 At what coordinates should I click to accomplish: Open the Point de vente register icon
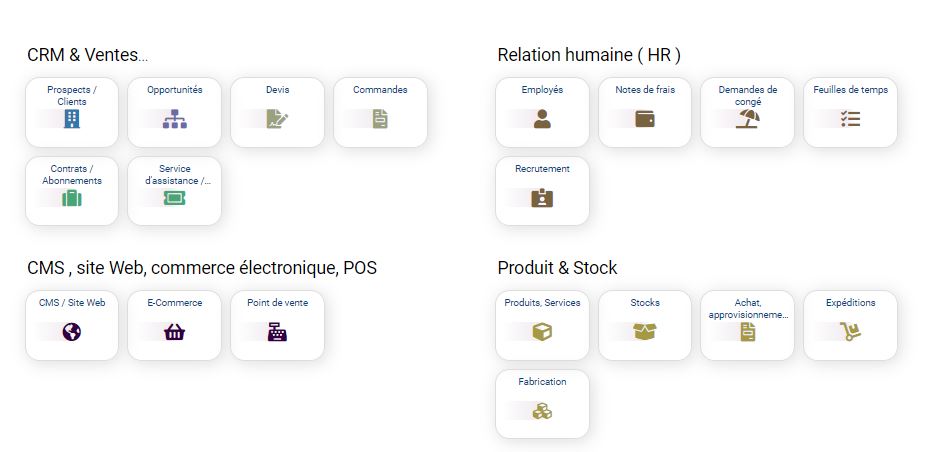(278, 332)
